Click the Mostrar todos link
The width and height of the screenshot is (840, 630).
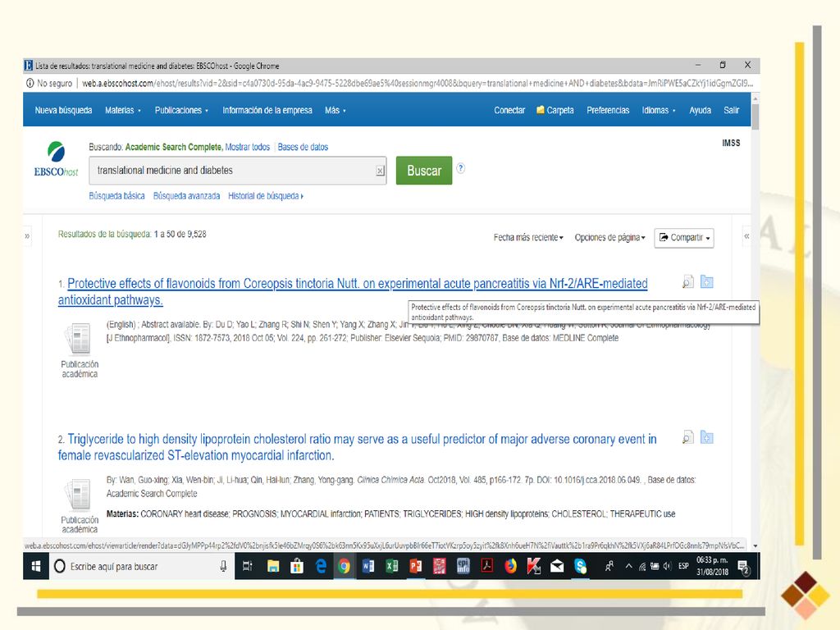tap(248, 147)
